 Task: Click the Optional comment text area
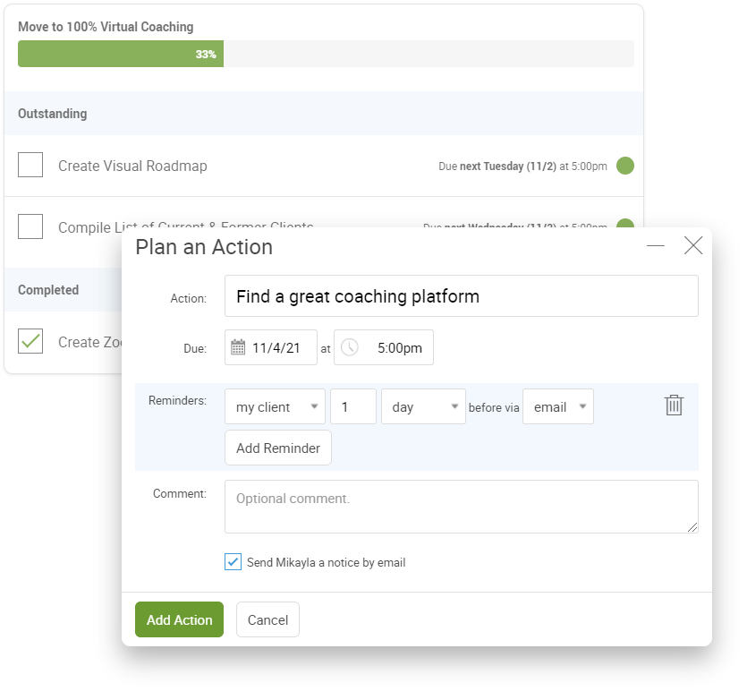pos(461,507)
